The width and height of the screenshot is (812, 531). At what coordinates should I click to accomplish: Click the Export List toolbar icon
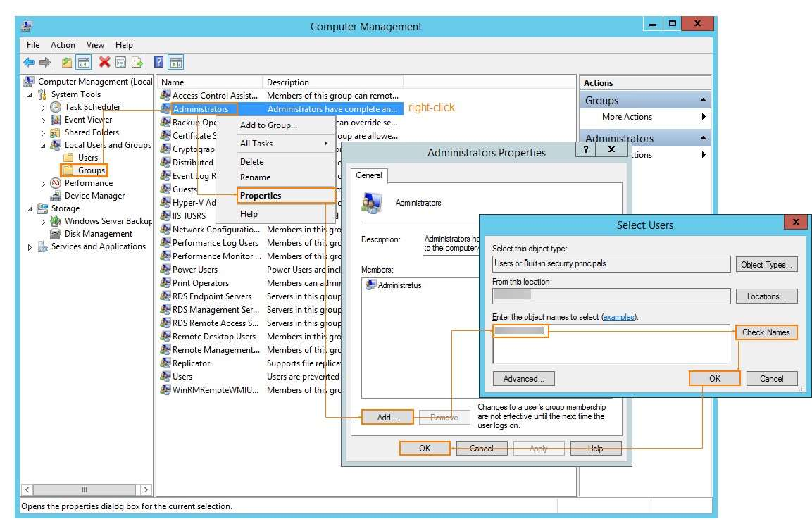(137, 62)
